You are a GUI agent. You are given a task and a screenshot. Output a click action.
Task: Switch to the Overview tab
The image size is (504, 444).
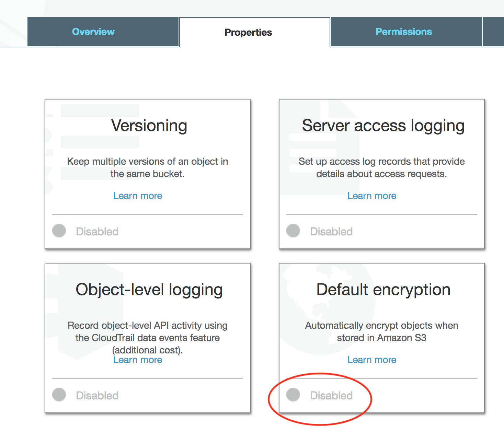(x=93, y=32)
